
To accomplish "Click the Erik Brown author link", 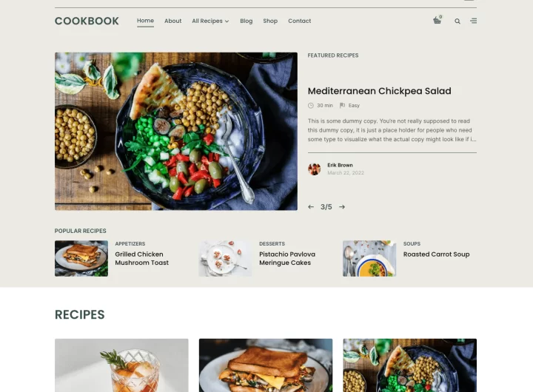I will (x=340, y=165).
